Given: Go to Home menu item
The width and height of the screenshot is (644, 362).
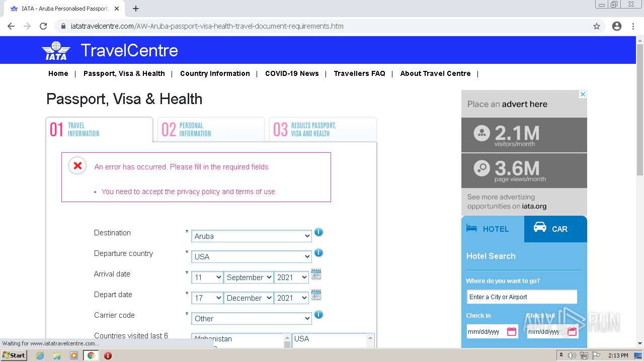Looking at the screenshot, I should [x=58, y=73].
